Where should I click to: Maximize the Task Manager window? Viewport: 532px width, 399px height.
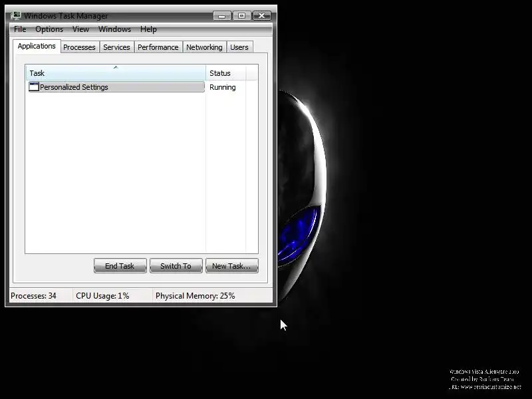click(x=241, y=15)
